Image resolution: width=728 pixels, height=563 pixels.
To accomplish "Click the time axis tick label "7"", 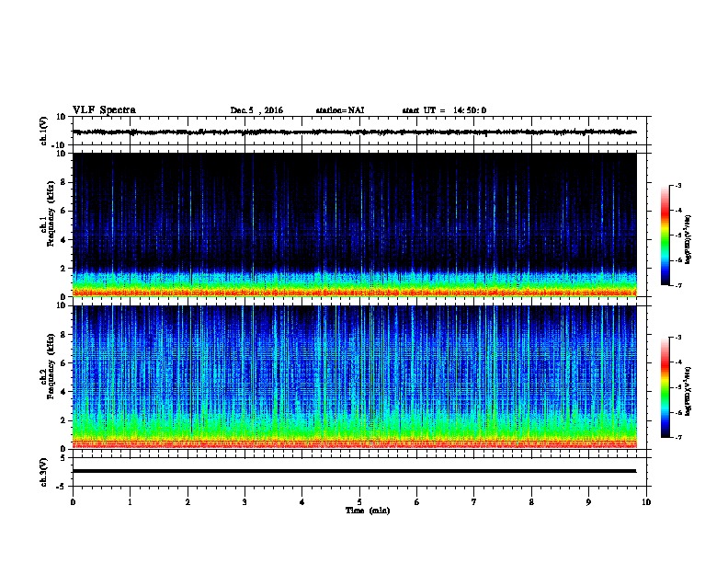I will [474, 502].
